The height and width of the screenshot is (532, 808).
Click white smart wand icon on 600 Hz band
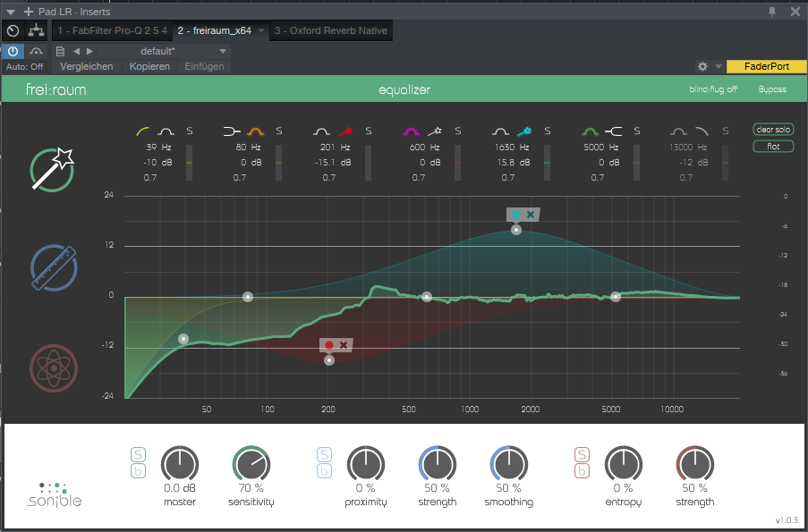434,131
